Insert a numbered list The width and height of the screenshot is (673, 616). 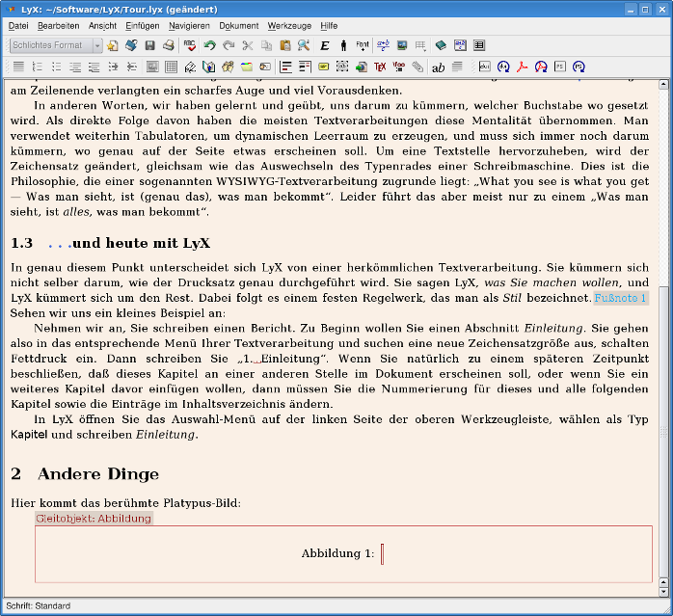(38, 67)
